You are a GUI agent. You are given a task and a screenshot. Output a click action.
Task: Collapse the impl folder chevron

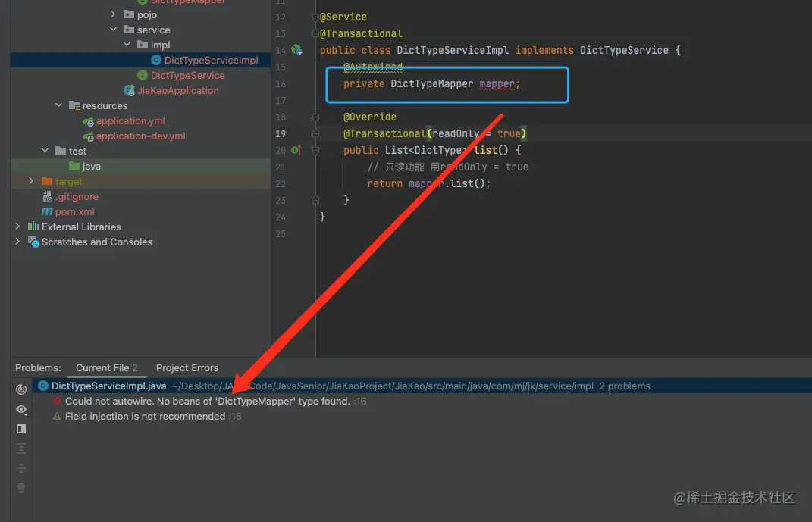[x=127, y=45]
